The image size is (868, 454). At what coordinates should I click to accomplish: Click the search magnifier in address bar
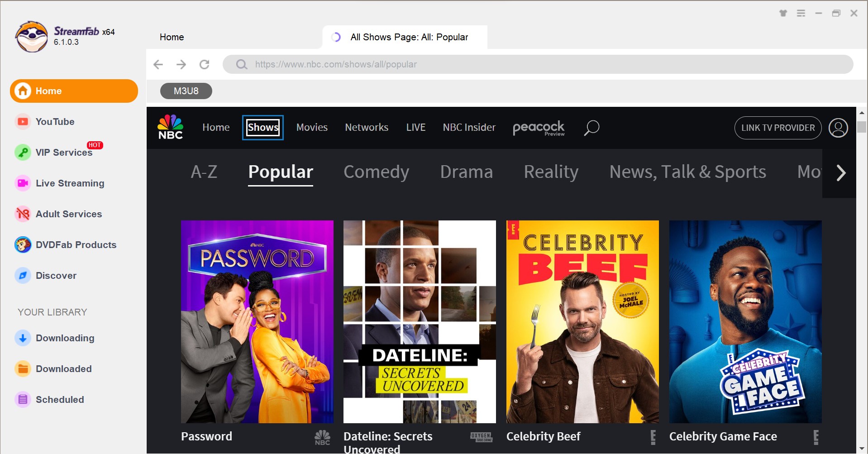click(242, 64)
